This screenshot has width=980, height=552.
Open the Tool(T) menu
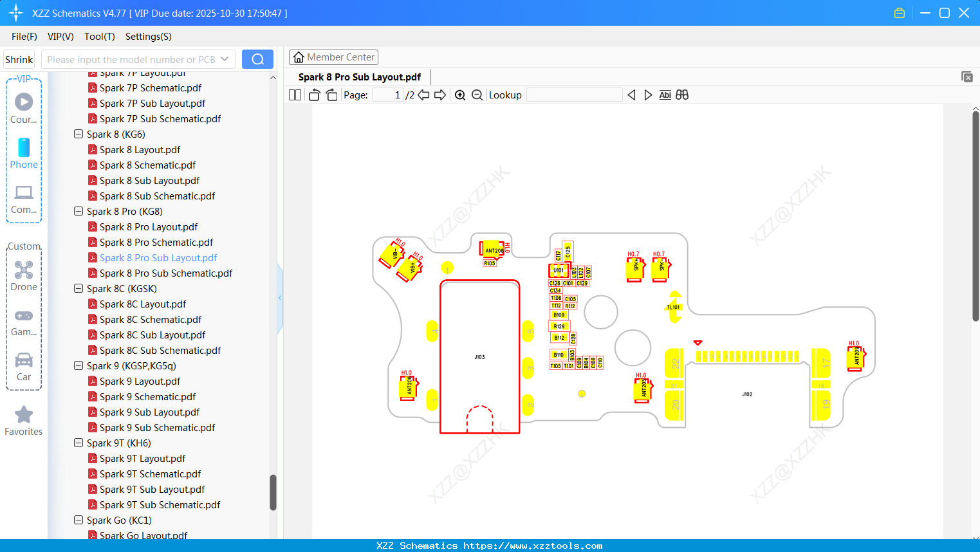(x=99, y=37)
